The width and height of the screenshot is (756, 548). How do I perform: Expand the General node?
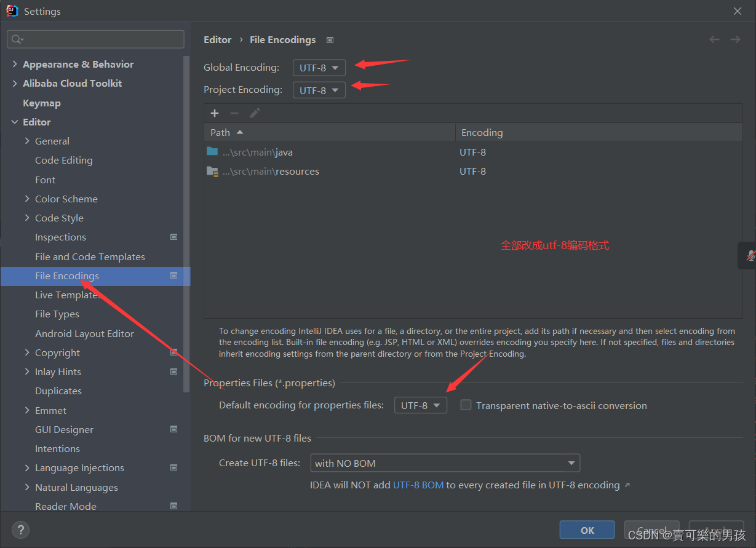(x=27, y=141)
